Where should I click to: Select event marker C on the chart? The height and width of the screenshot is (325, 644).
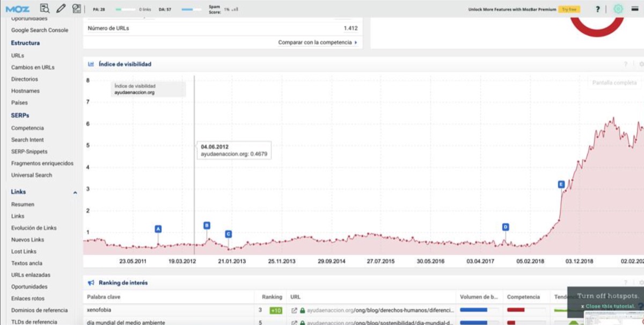point(229,234)
